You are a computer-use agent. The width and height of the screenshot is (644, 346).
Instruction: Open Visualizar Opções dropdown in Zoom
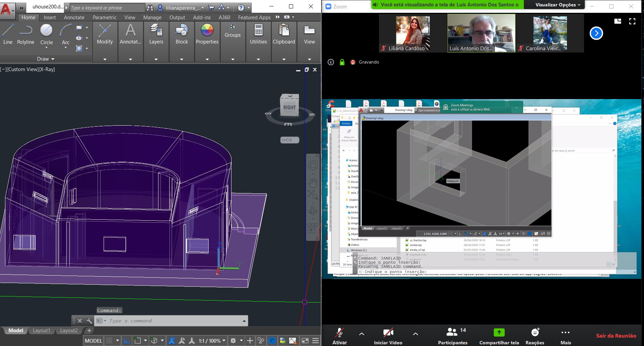coord(558,5)
